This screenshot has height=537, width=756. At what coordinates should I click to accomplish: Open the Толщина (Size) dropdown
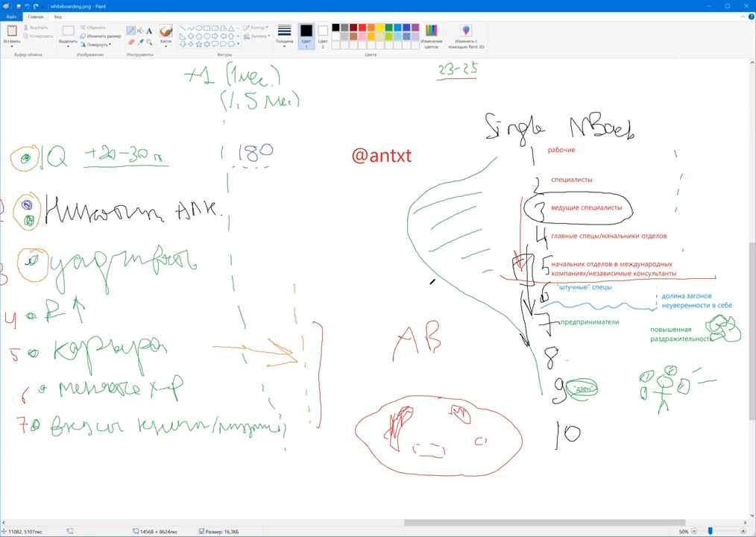[285, 37]
